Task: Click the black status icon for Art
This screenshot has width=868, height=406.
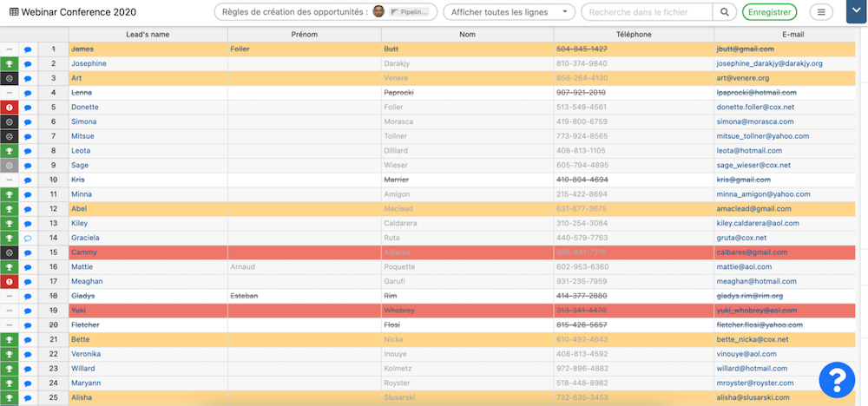Action: (x=9, y=78)
